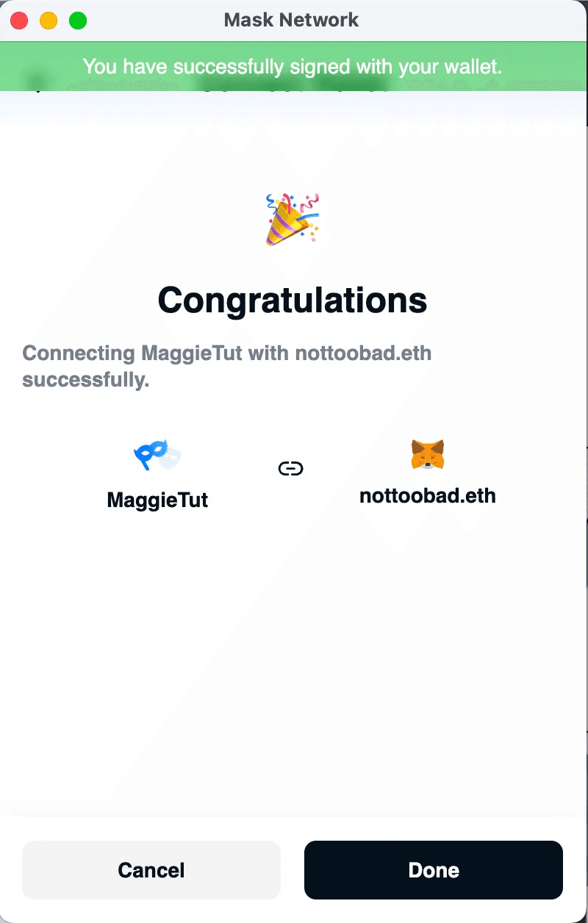Select the MaggieTut label below mask icon

pos(157,500)
